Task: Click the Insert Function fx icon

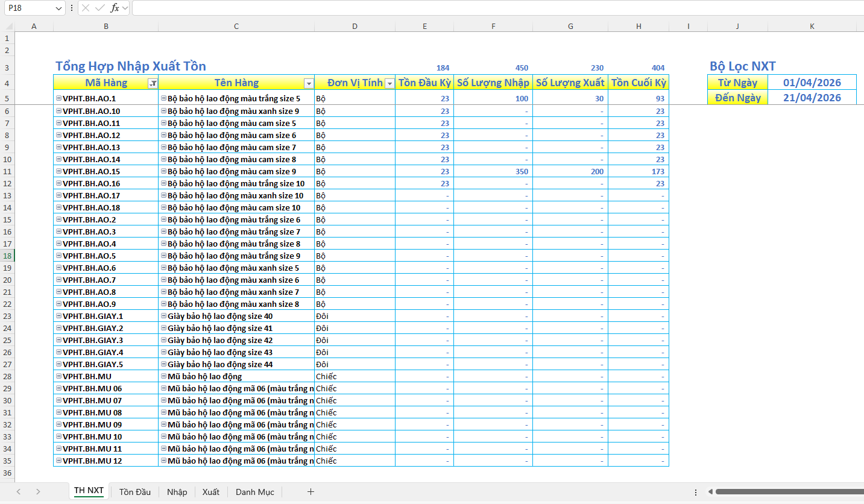Action: pyautogui.click(x=115, y=8)
